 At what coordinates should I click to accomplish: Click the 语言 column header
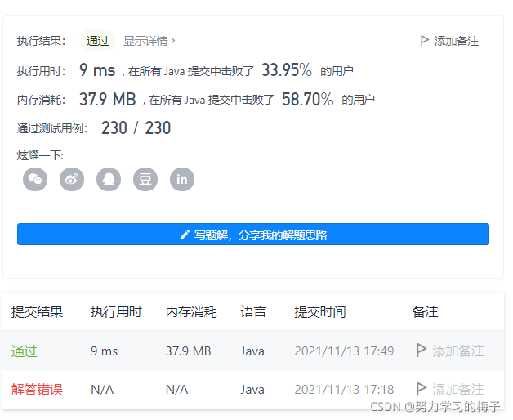coord(253,311)
